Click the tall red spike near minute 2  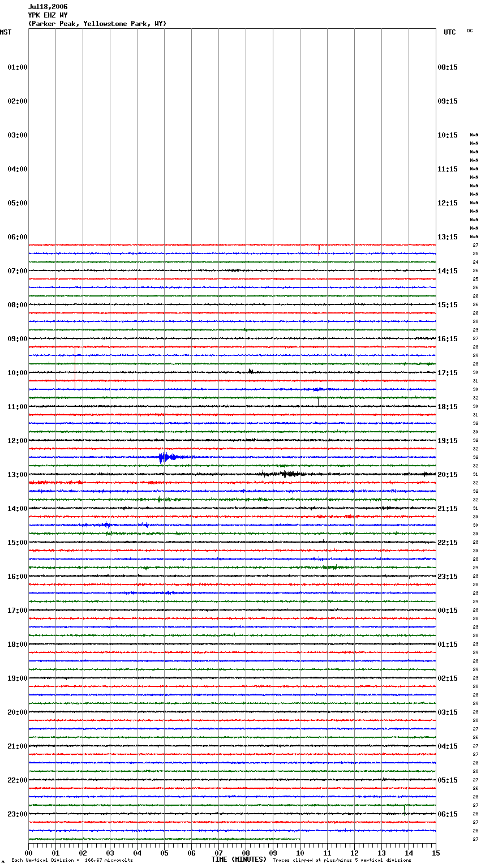75,368
